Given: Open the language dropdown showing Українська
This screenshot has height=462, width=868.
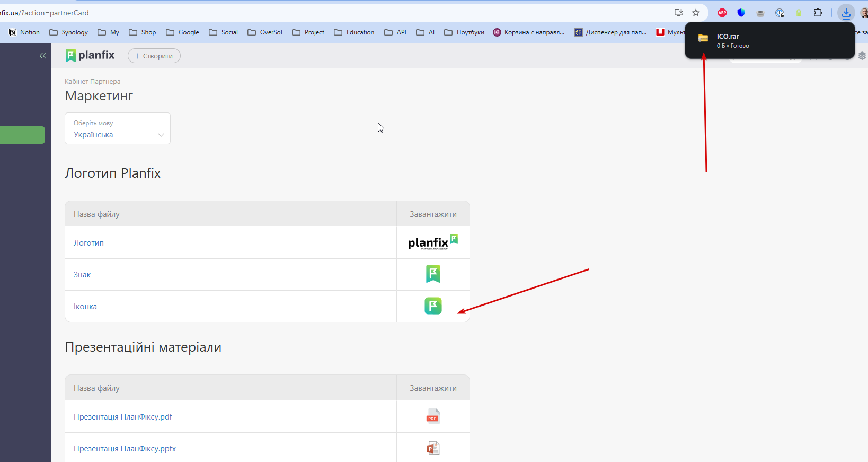Looking at the screenshot, I should [118, 128].
